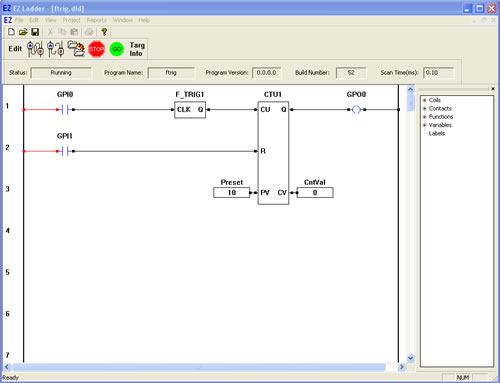500x383 pixels.
Task: Click the horizontal scrollbar thumb
Action: pyautogui.click(x=199, y=367)
